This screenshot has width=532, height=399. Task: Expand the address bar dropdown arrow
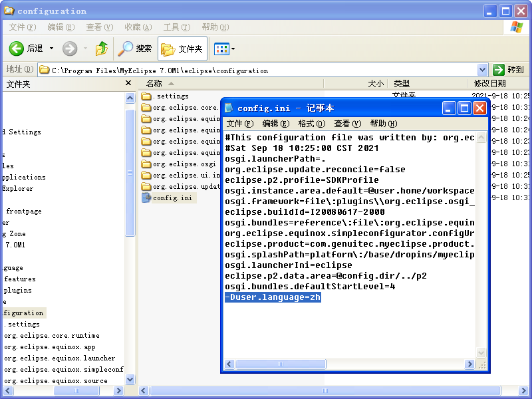483,70
